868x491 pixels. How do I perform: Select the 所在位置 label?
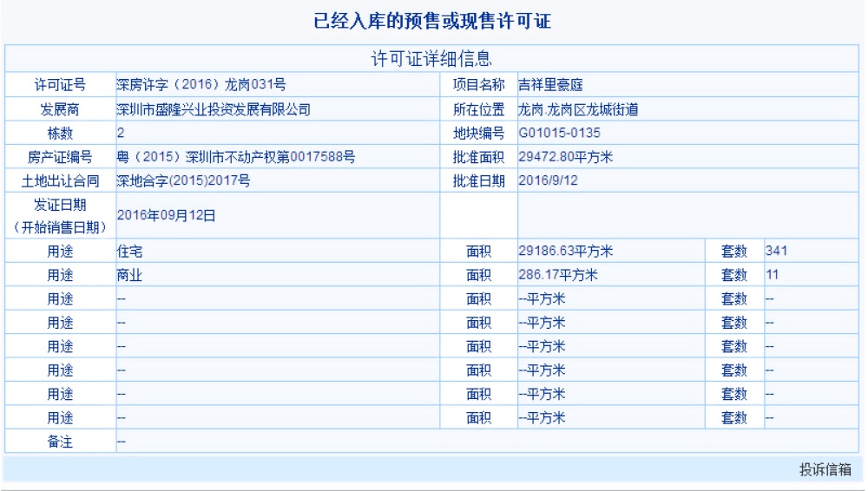[x=479, y=109]
